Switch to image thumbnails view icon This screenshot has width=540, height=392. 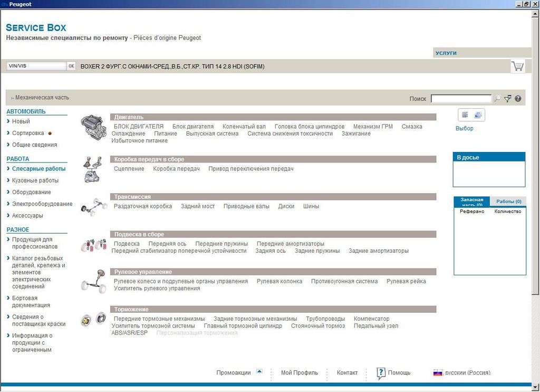tap(478, 115)
